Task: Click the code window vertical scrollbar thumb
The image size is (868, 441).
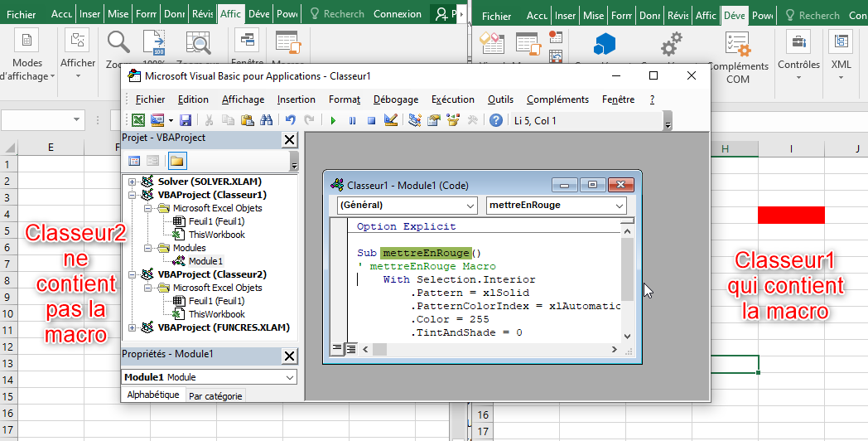Action: click(x=627, y=269)
